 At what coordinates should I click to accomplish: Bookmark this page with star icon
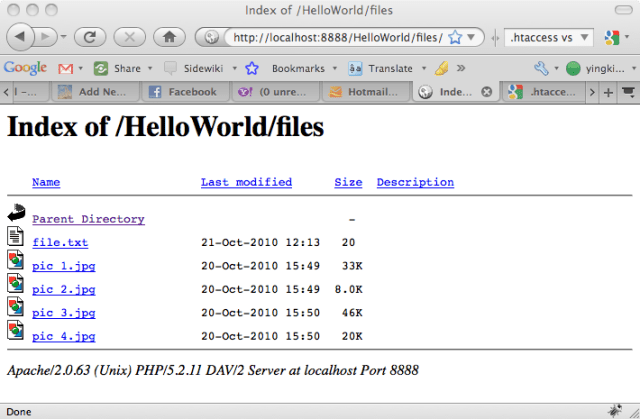pyautogui.click(x=455, y=37)
